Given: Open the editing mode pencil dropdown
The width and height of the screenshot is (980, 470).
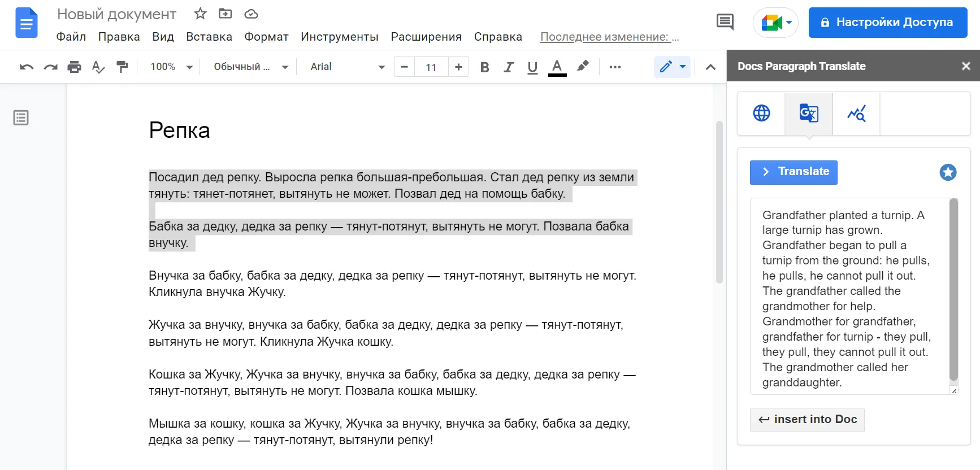Looking at the screenshot, I should tap(673, 67).
